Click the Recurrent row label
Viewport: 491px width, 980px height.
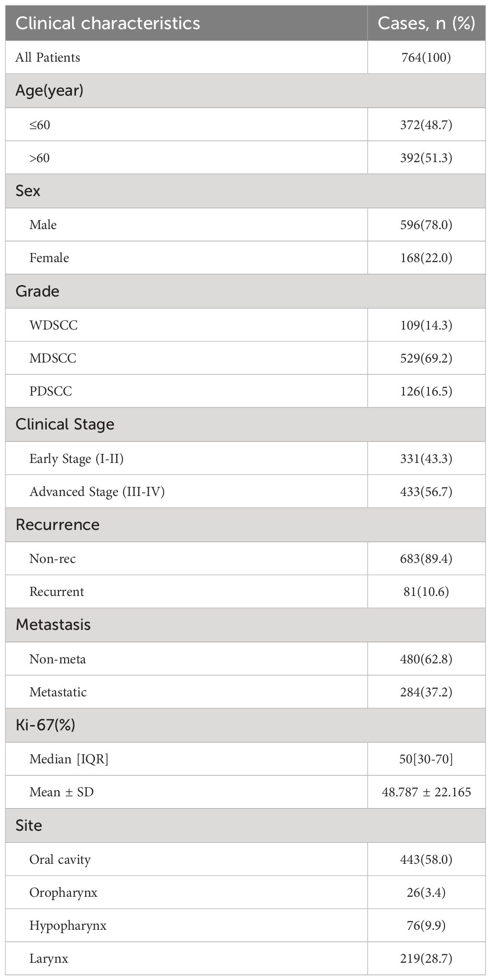point(56,592)
